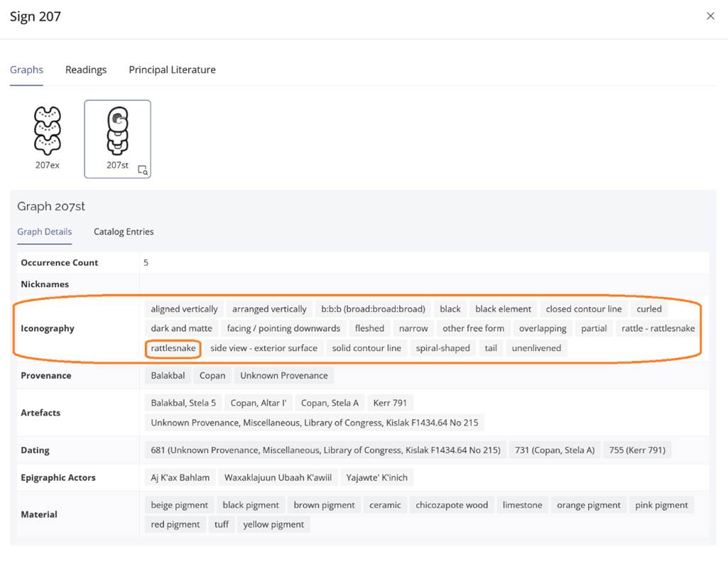Select the Kerr 791 artefact tag

391,403
